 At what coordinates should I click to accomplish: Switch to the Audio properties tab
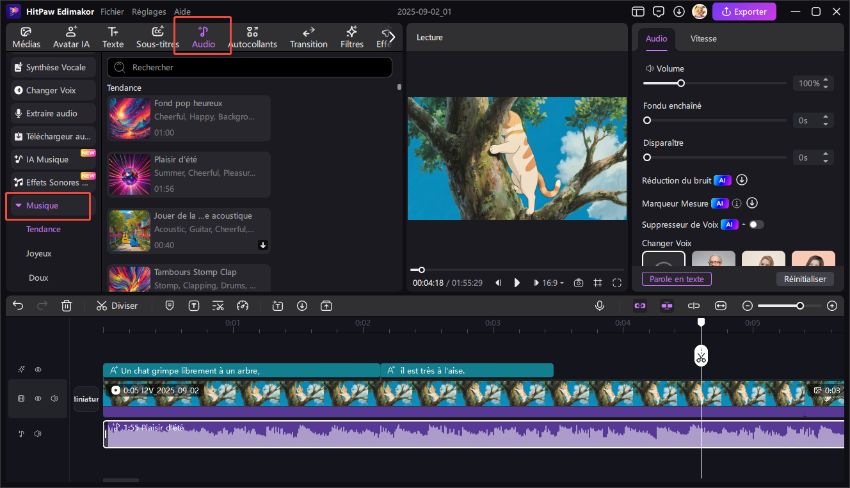click(656, 38)
